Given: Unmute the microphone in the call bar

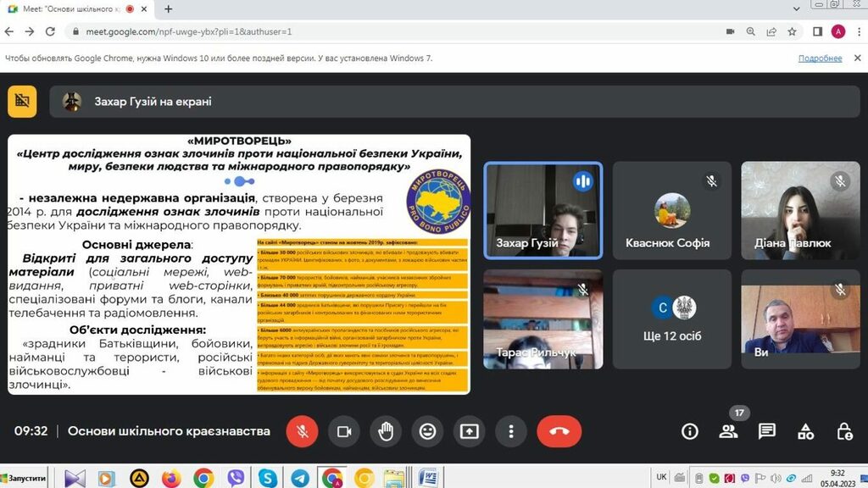Looking at the screenshot, I should (x=301, y=431).
